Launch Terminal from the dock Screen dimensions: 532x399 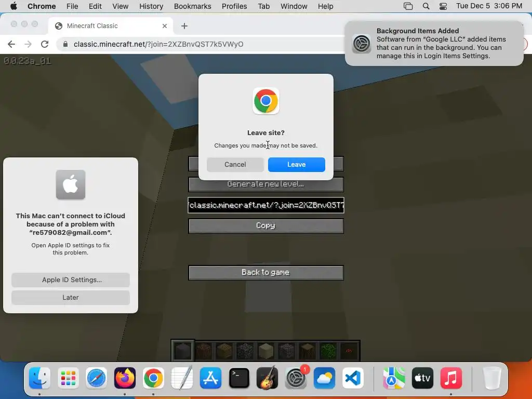tap(239, 378)
